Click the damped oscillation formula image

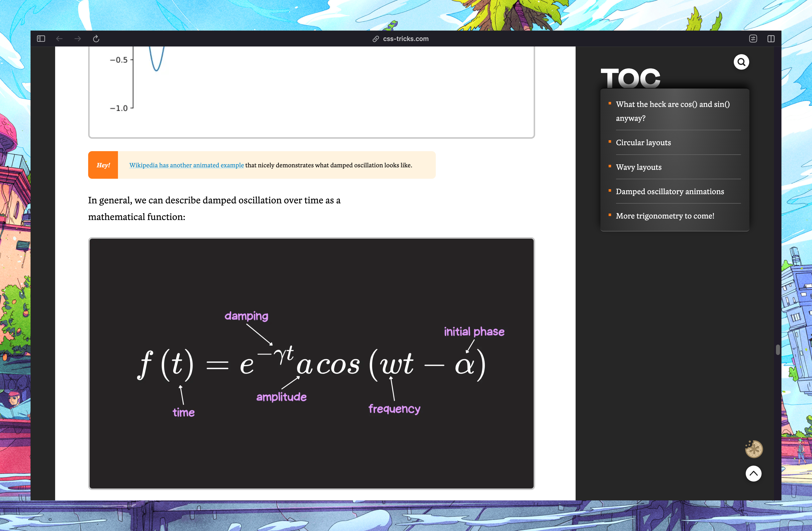(311, 363)
